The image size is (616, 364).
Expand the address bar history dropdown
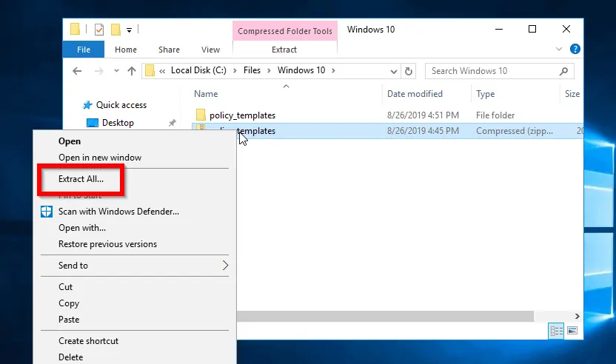point(393,71)
